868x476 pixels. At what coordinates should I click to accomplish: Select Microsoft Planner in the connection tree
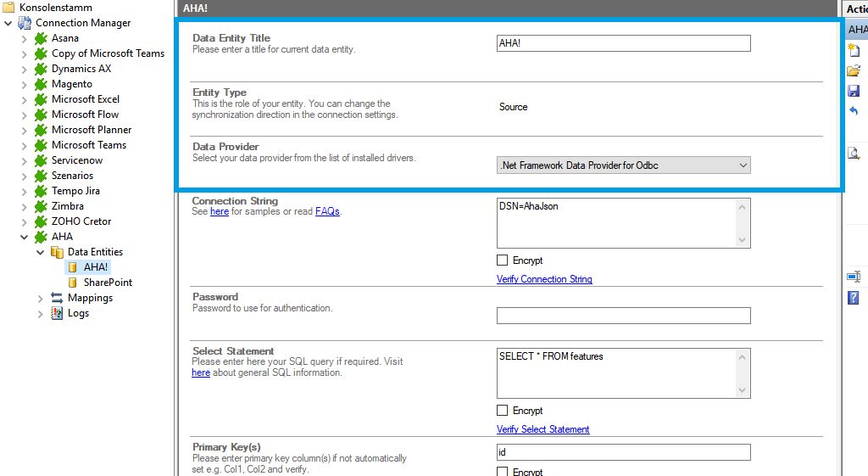tap(91, 130)
